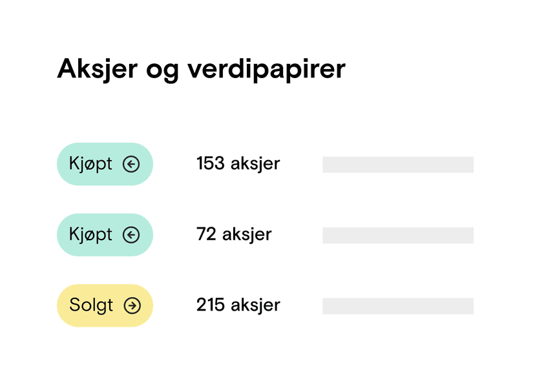
Task: Click the left-arrow icon in the 72 aksjer row
Action: tap(131, 234)
